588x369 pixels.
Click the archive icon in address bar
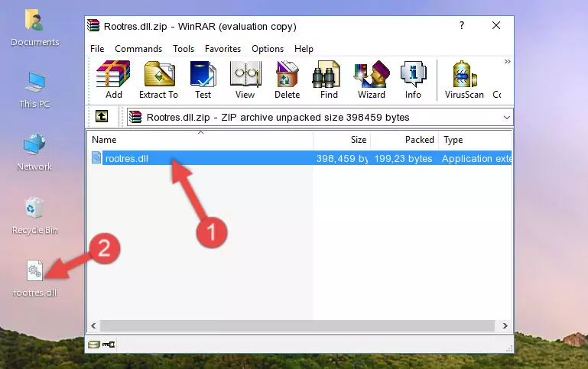(x=135, y=117)
